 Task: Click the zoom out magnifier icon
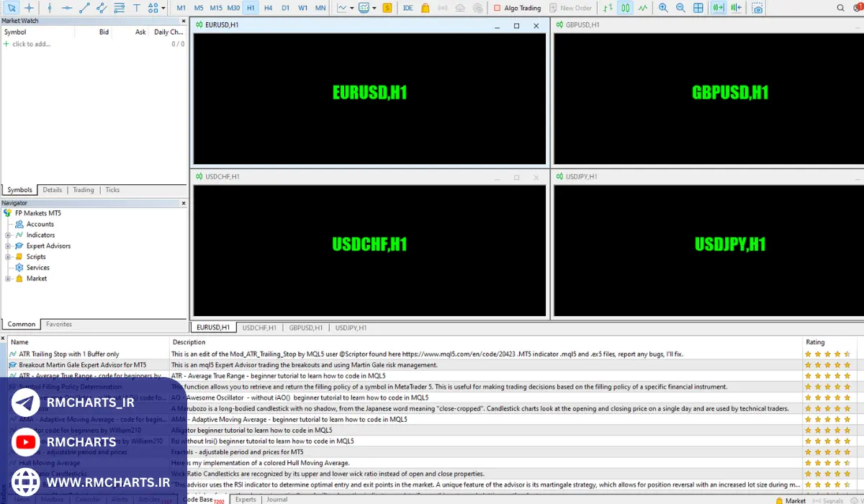coord(680,8)
